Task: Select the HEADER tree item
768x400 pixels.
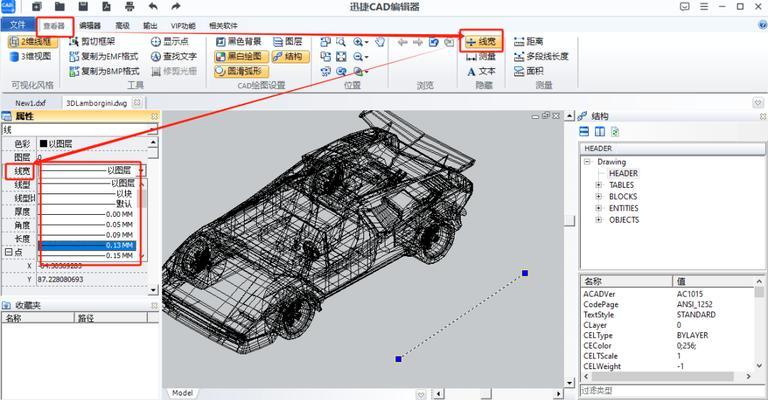Action: coord(623,173)
